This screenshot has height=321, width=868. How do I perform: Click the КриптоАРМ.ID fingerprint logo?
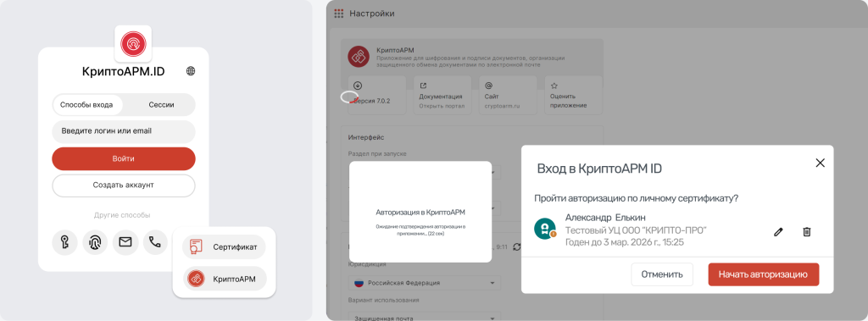click(x=133, y=43)
